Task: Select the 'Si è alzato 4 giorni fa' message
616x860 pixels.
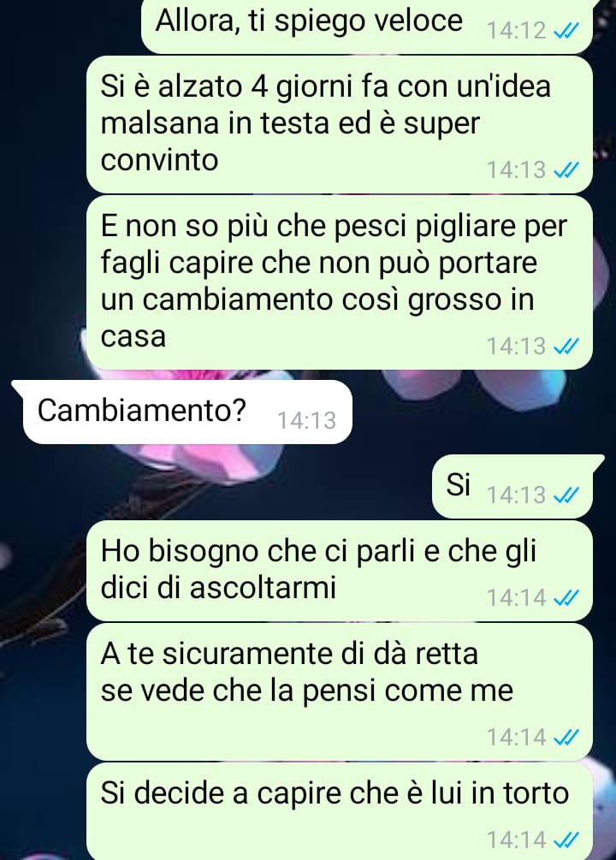Action: point(340,124)
